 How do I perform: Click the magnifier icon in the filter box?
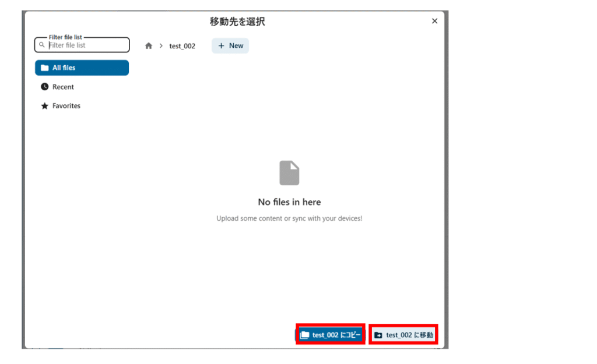42,45
